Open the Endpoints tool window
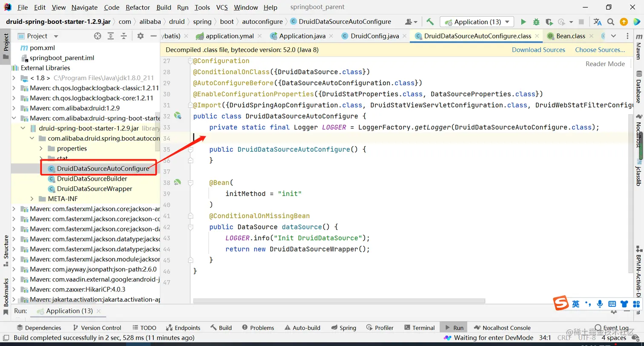 (183, 328)
